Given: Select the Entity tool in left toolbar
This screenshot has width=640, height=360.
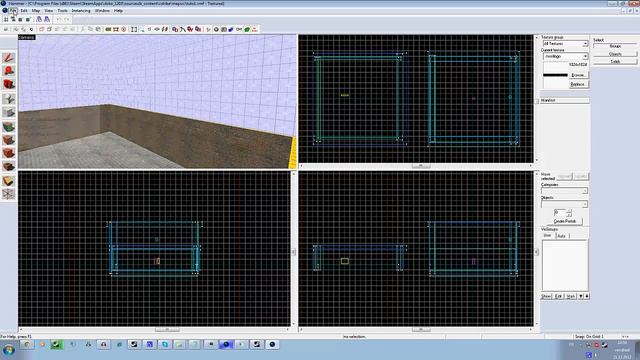Looking at the screenshot, I should coord(9,98).
